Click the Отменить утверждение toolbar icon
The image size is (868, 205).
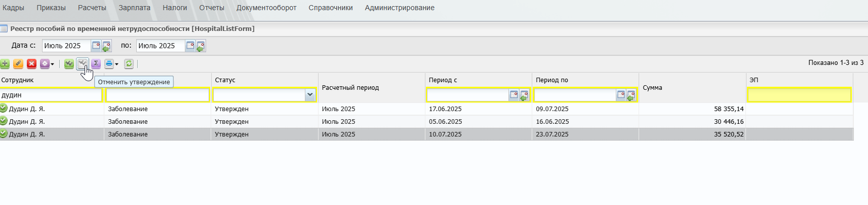(x=83, y=63)
